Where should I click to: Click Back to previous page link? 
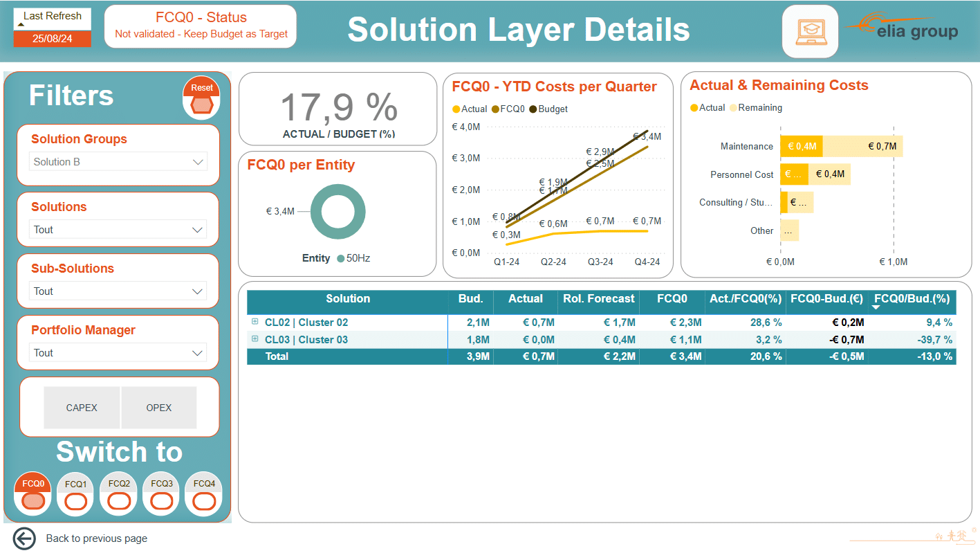point(97,538)
